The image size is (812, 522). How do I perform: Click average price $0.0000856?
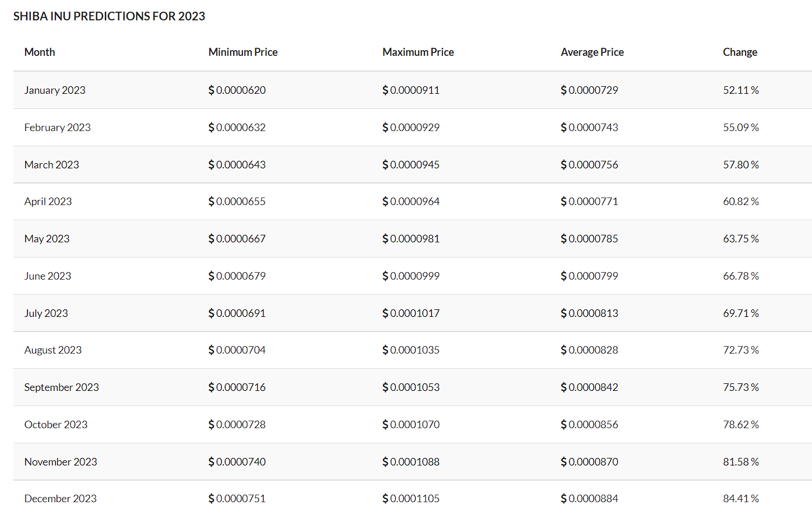589,424
